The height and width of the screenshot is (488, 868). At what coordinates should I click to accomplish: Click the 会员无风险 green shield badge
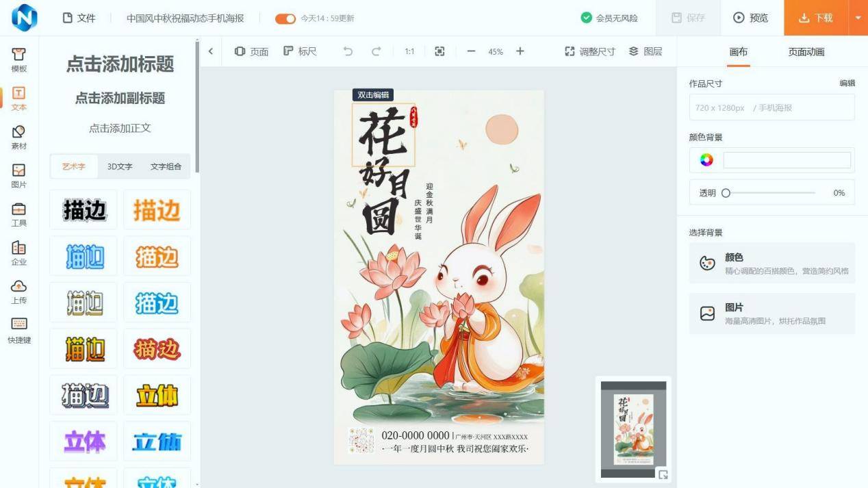click(609, 18)
